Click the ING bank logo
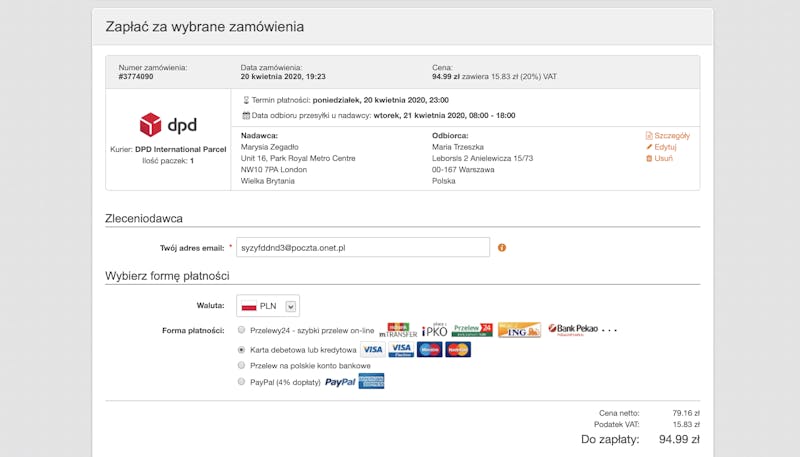 pos(519,330)
